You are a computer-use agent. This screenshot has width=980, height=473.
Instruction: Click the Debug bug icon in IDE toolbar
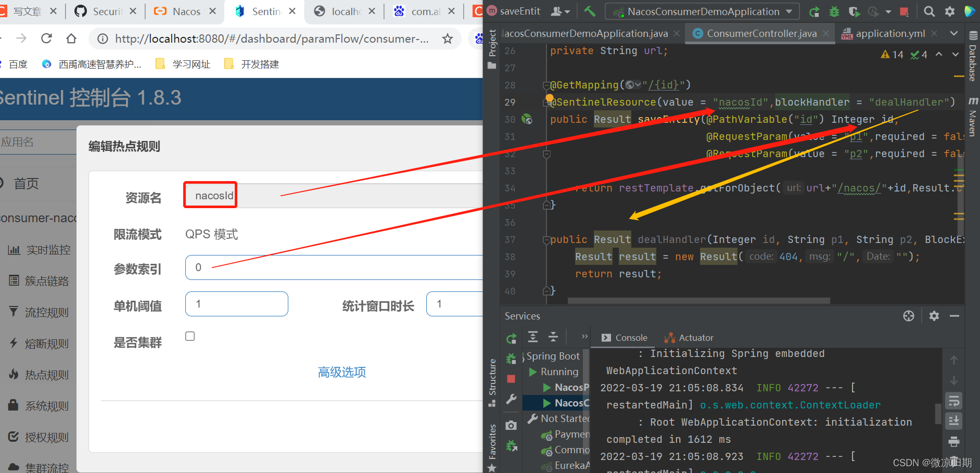[834, 11]
